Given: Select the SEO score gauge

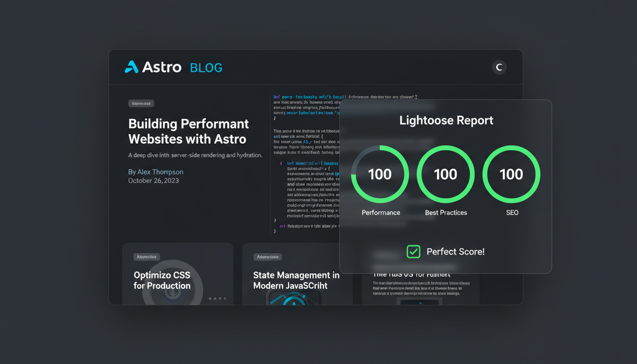Looking at the screenshot, I should point(511,174).
